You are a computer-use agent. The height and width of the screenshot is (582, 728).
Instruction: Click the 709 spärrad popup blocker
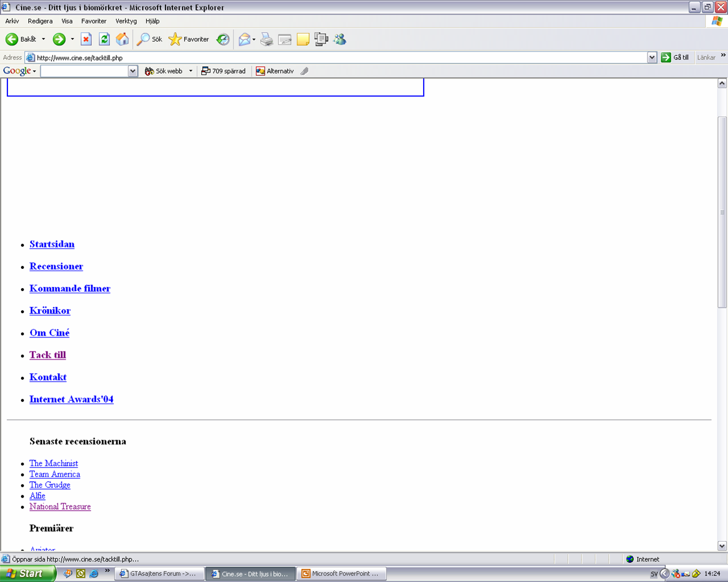pos(224,71)
